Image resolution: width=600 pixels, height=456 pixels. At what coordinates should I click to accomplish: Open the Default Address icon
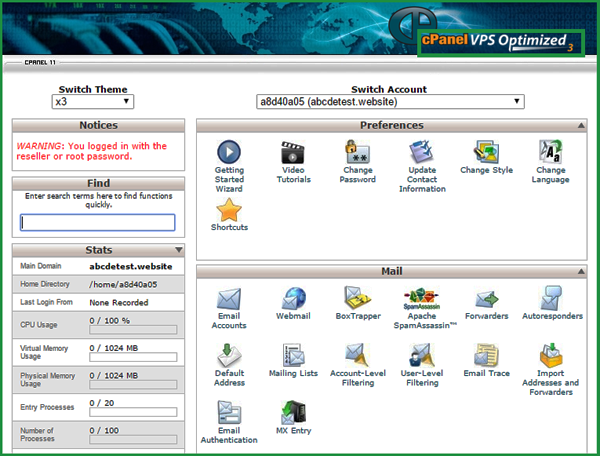[x=229, y=355]
